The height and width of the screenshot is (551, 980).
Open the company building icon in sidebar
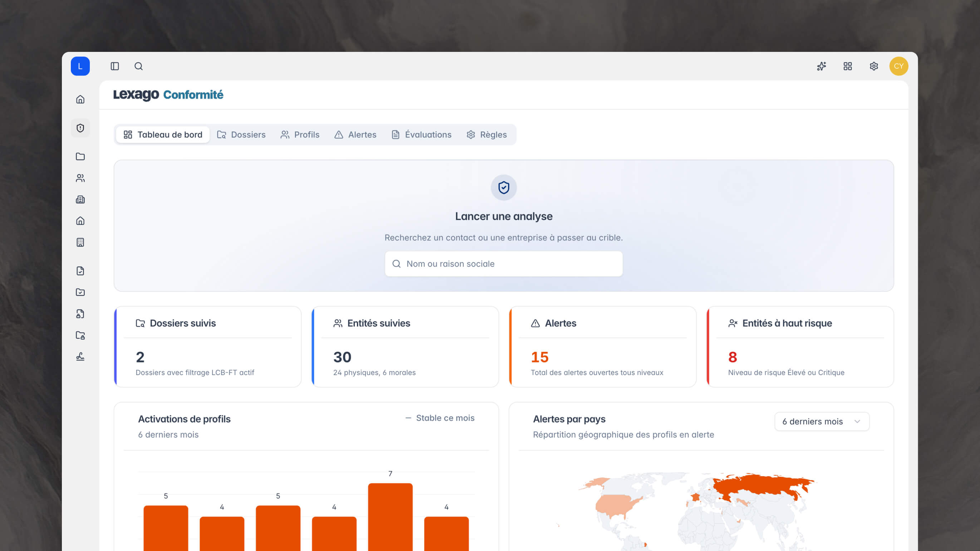tap(80, 199)
